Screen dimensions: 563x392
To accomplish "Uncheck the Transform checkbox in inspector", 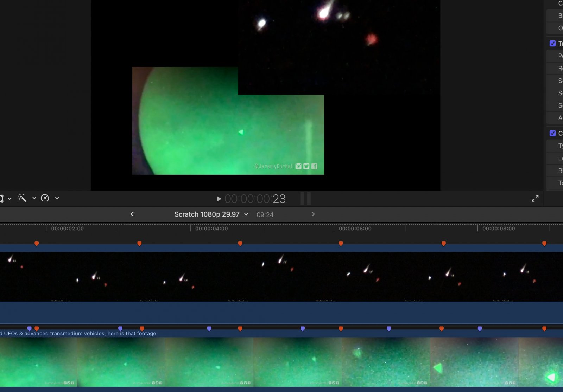I will 553,44.
